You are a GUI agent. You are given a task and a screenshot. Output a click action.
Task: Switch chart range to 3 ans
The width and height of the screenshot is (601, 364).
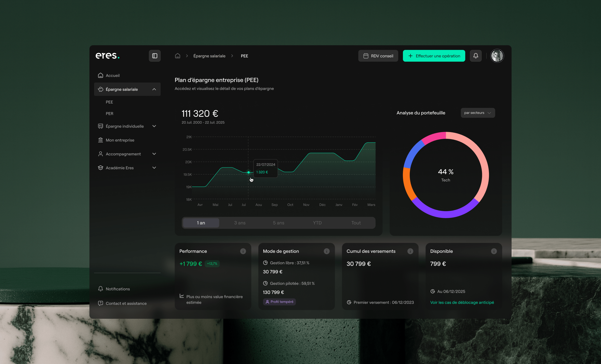coord(240,223)
